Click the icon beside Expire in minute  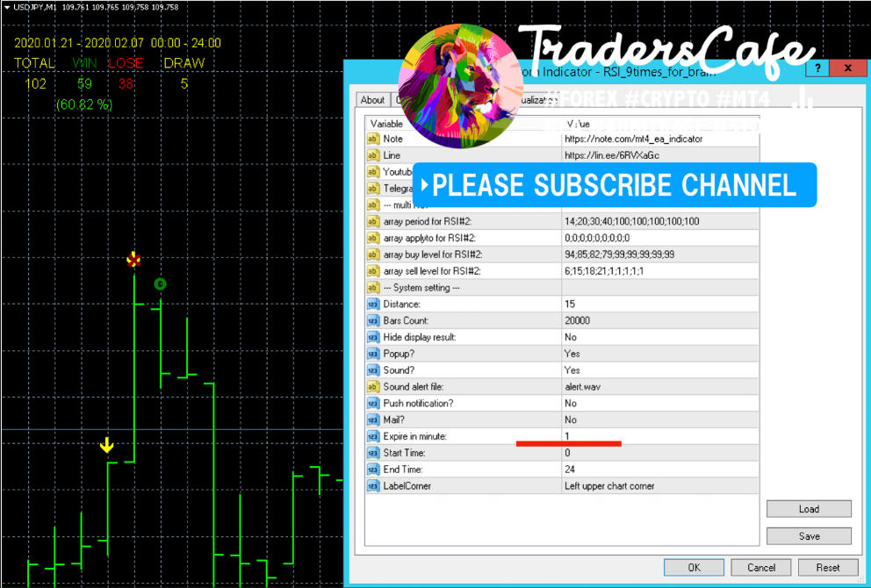point(373,436)
